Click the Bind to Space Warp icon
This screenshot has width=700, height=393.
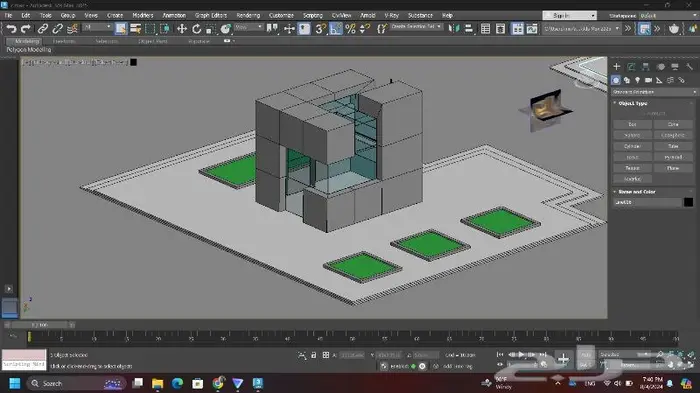pyautogui.click(x=72, y=29)
